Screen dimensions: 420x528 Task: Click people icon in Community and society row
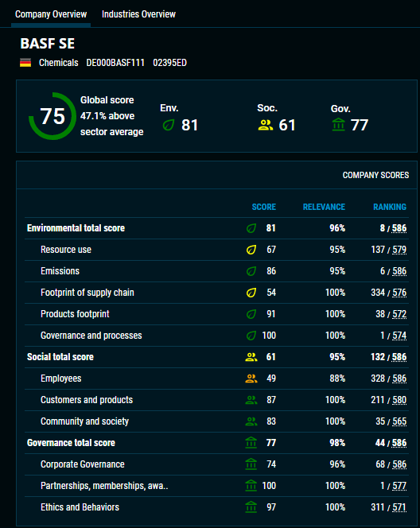pos(251,421)
